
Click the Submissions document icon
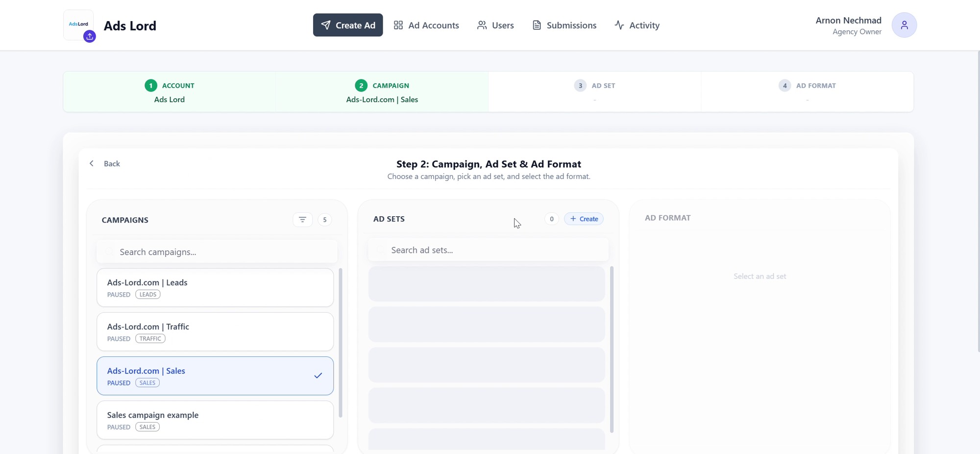tap(537, 25)
